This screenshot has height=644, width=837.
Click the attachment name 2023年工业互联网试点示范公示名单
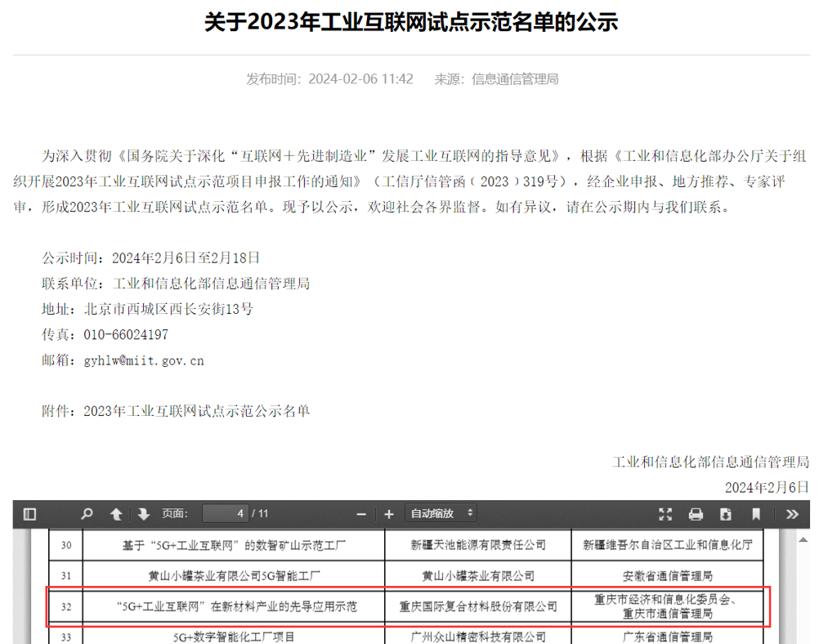point(196,411)
